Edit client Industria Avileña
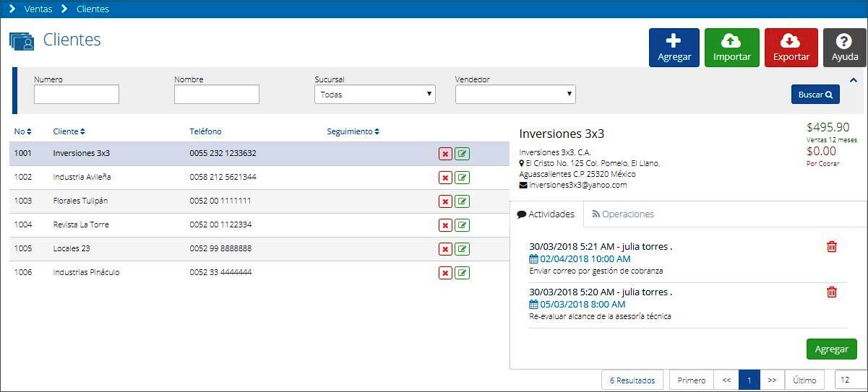Viewport: 868px width, 392px height. coord(463,178)
